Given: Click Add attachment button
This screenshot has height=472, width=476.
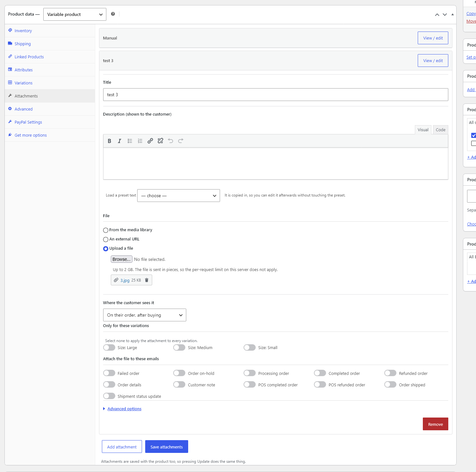Looking at the screenshot, I should pyautogui.click(x=122, y=447).
